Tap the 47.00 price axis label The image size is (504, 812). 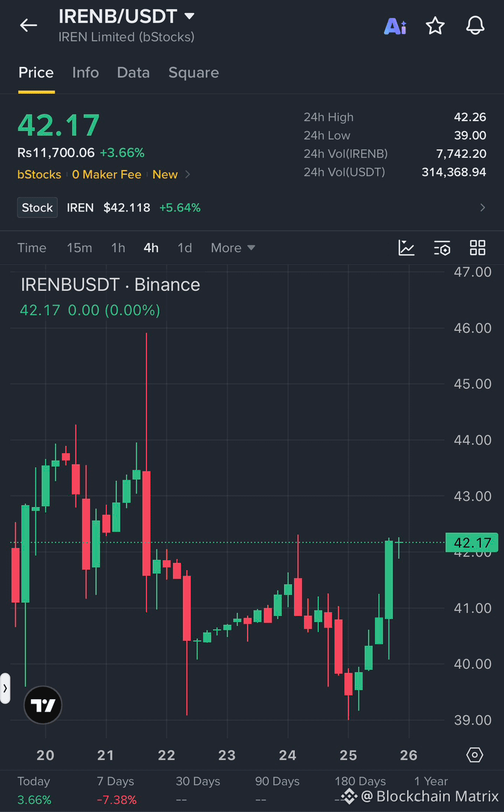472,272
